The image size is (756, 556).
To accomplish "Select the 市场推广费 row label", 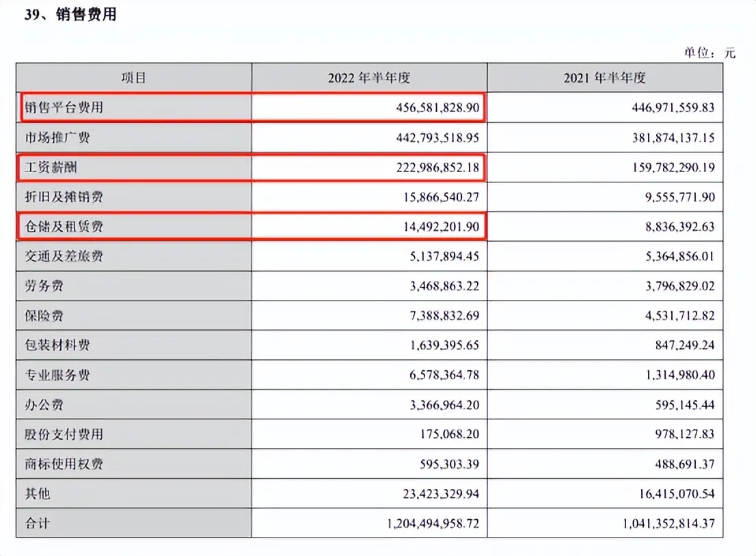I will (x=57, y=138).
